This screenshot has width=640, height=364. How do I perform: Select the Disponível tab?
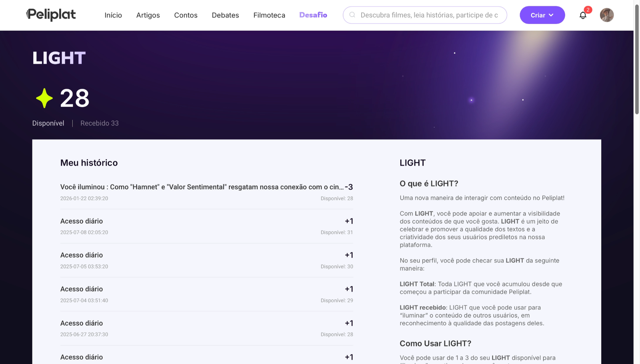[x=48, y=123]
